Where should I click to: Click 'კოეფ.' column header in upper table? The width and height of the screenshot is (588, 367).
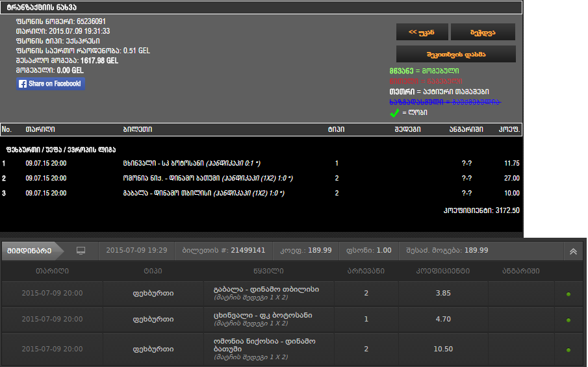click(509, 129)
